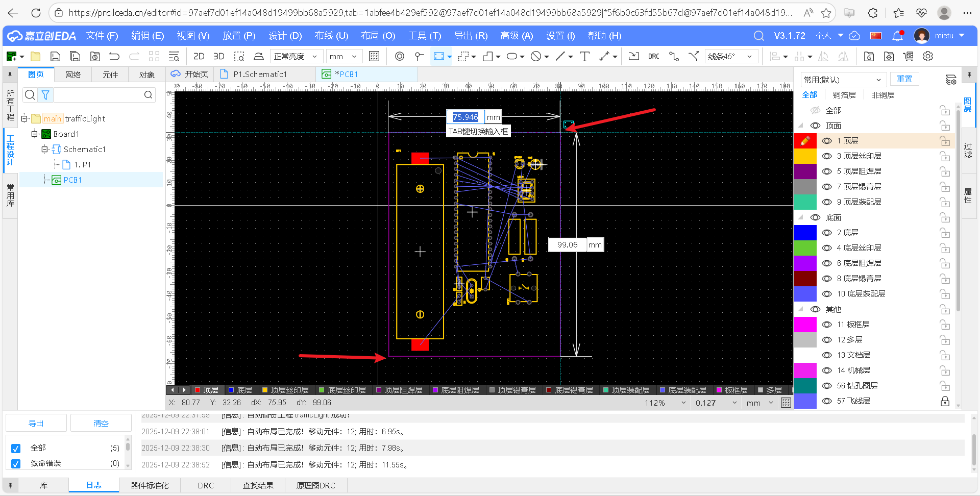This screenshot has width=980, height=496.
Task: Open the settings gear in toolbar
Action: pyautogui.click(x=928, y=57)
